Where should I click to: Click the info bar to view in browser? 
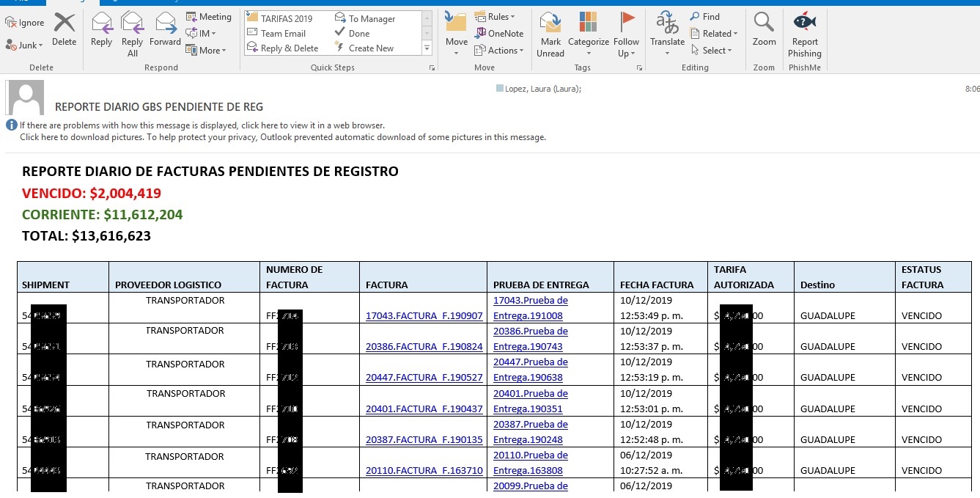click(202, 125)
